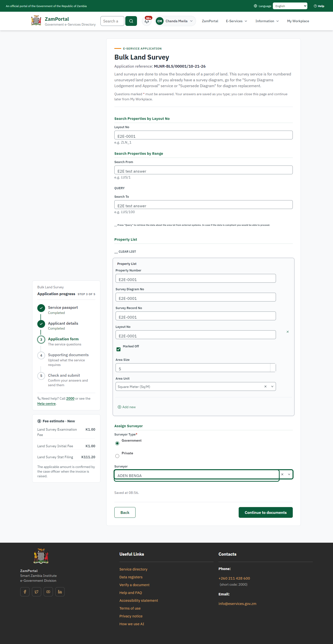Click the green search magnifier button
Image resolution: width=333 pixels, height=644 pixels.
[x=131, y=21]
